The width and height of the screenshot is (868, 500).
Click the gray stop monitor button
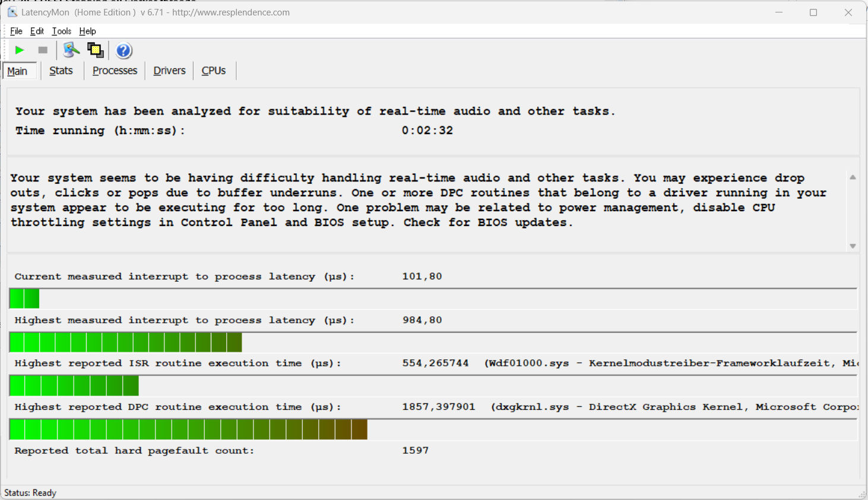(x=43, y=50)
